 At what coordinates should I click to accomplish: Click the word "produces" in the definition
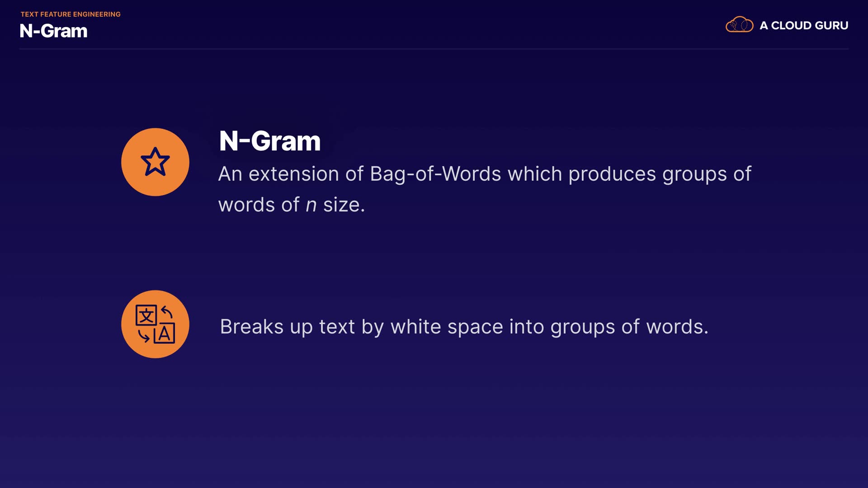pyautogui.click(x=612, y=174)
